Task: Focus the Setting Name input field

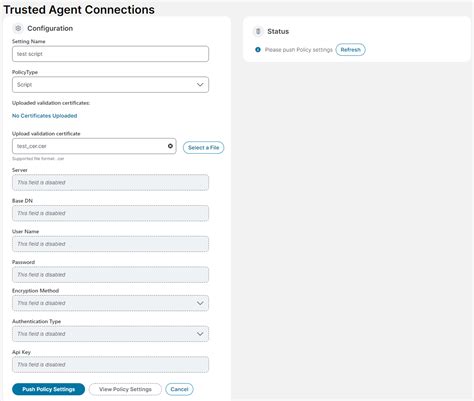Action: tap(110, 54)
